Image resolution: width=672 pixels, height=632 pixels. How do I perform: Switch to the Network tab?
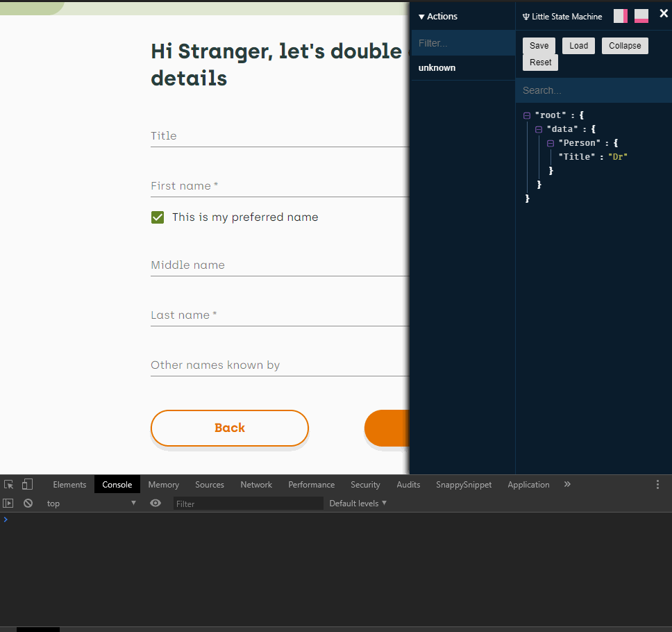pyautogui.click(x=256, y=484)
